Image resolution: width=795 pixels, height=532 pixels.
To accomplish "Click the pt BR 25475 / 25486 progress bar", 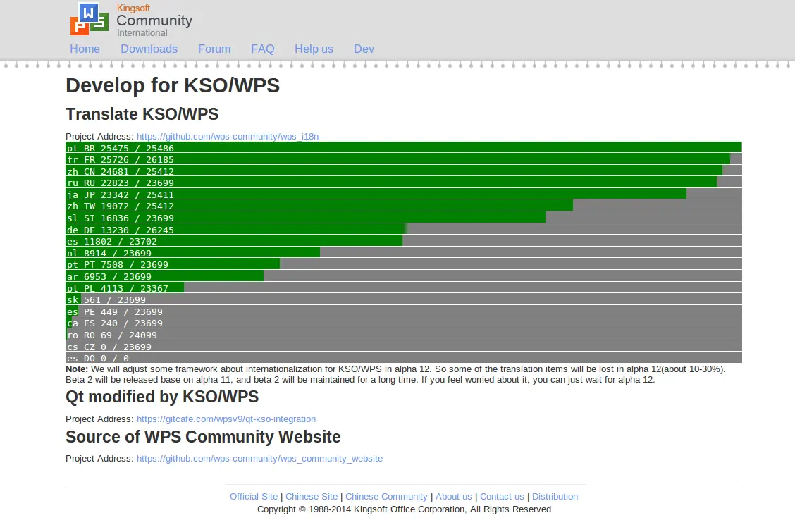I will 404,147.
